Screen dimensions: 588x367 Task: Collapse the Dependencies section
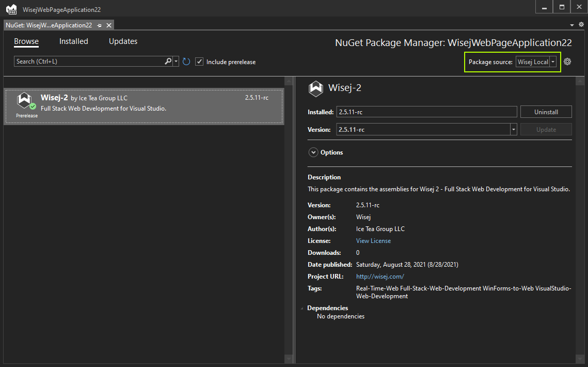302,309
